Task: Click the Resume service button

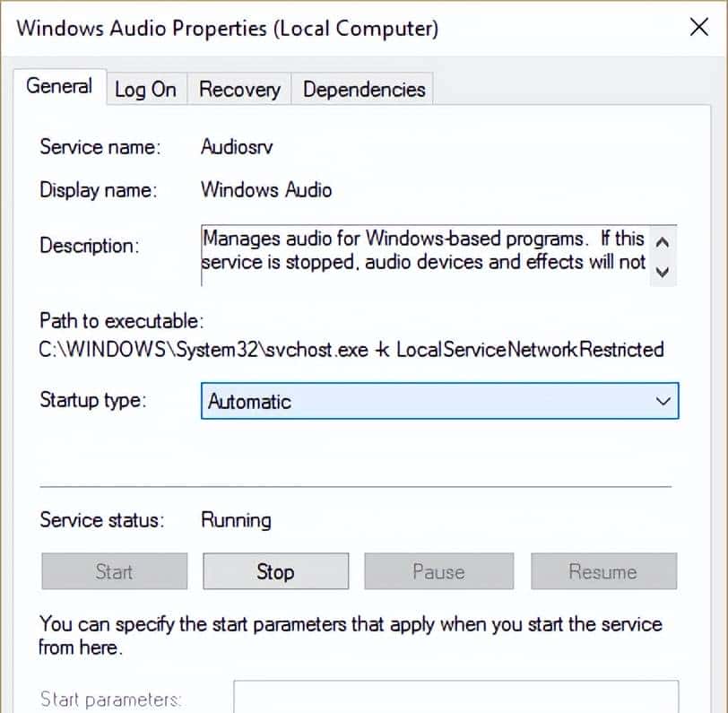Action: [603, 572]
